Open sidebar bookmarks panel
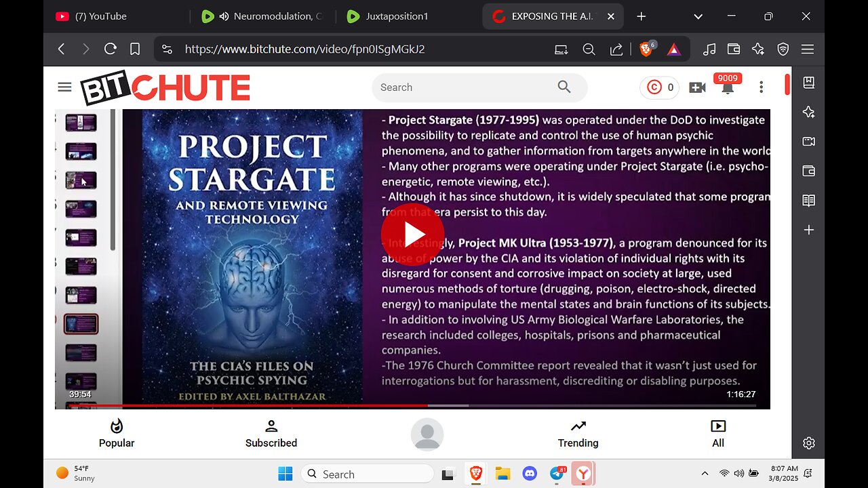Screen dimensions: 868x488 pos(808,83)
